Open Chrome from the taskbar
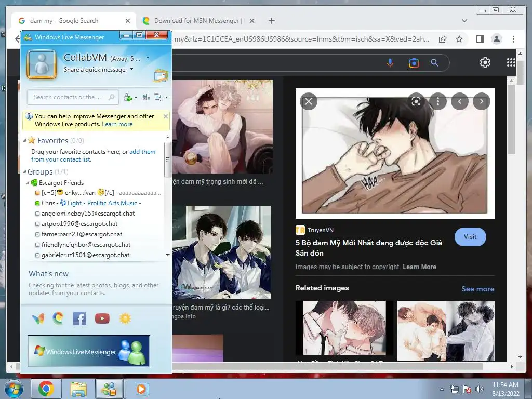This screenshot has width=532, height=399. (x=46, y=389)
